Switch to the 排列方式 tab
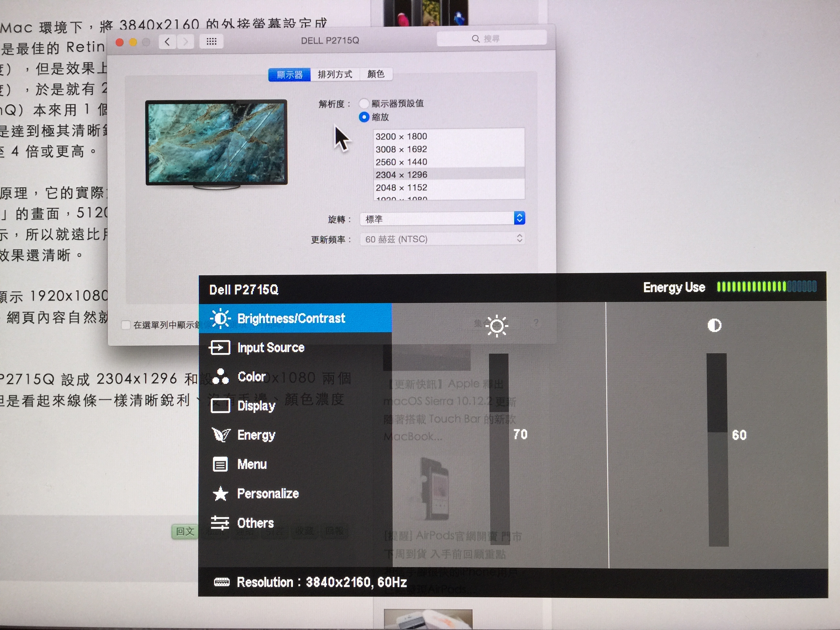The height and width of the screenshot is (630, 840). click(x=335, y=74)
